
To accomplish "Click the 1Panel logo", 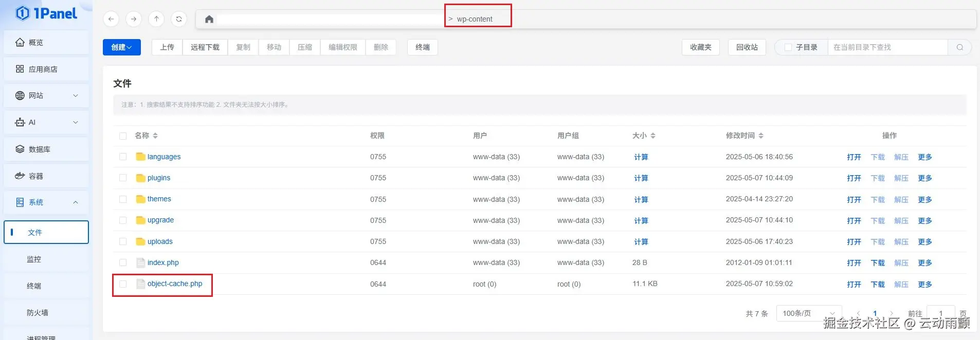I will 46,13.
